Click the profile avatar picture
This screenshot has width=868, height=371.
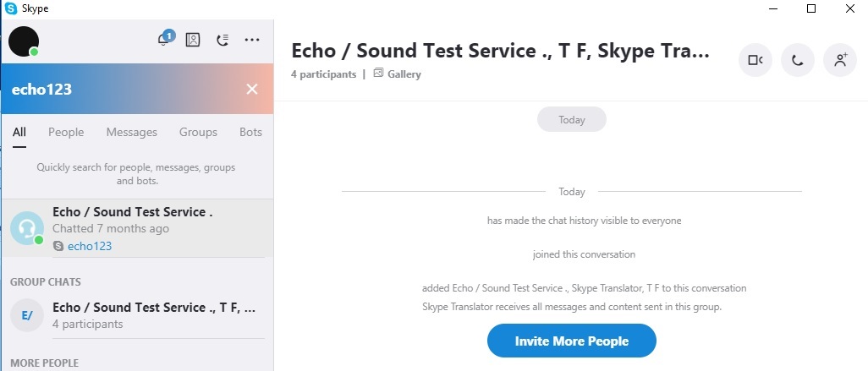tap(24, 41)
